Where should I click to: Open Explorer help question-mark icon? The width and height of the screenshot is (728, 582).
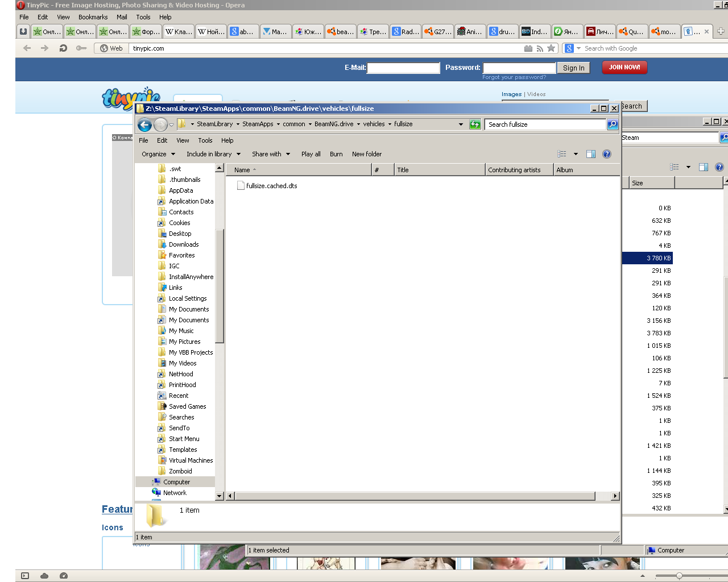click(x=607, y=154)
